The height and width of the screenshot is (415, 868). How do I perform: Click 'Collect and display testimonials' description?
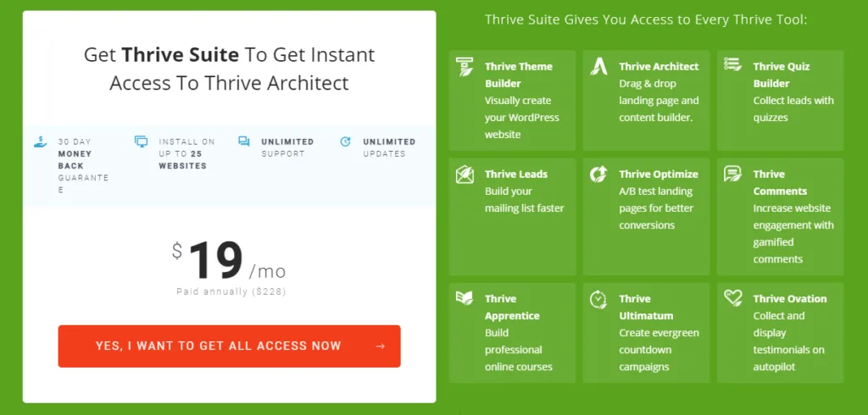(788, 341)
